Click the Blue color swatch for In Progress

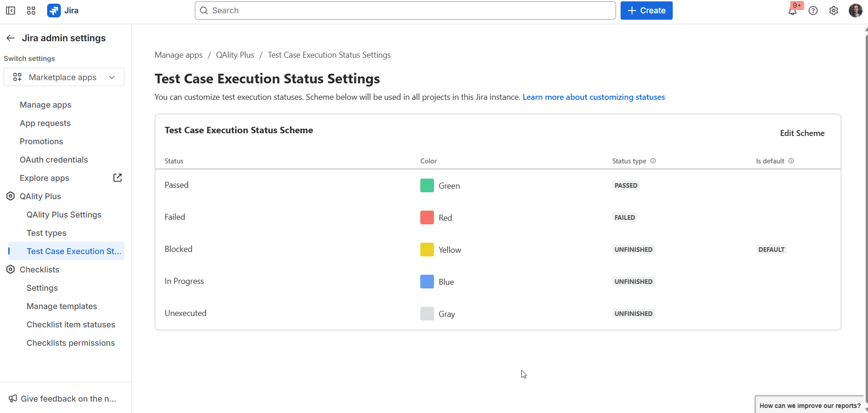[427, 282]
